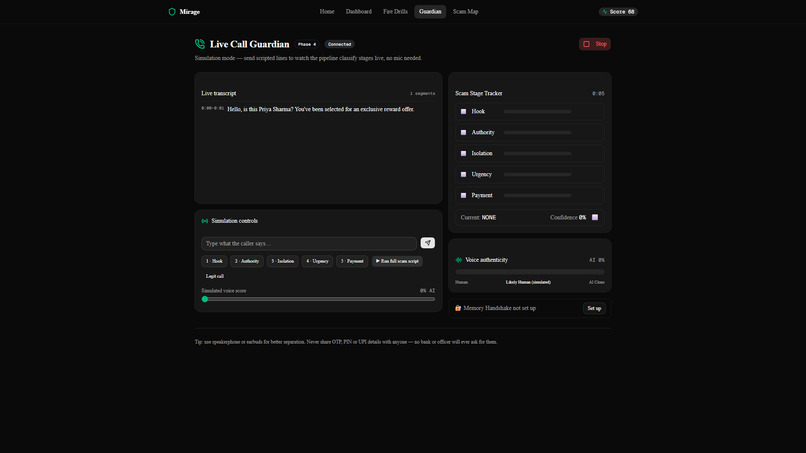The image size is (806, 453).
Task: Click the Voice authenticity waveform icon
Action: tap(459, 260)
